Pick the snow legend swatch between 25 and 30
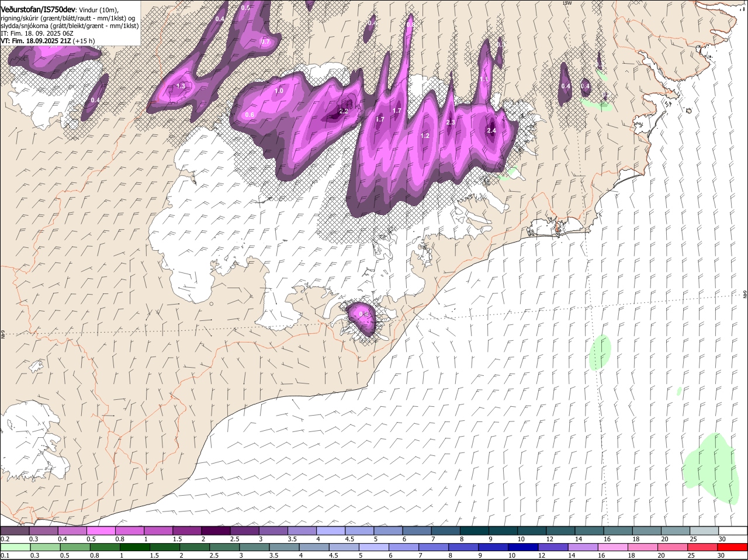This screenshot has width=748, height=560. (x=705, y=531)
